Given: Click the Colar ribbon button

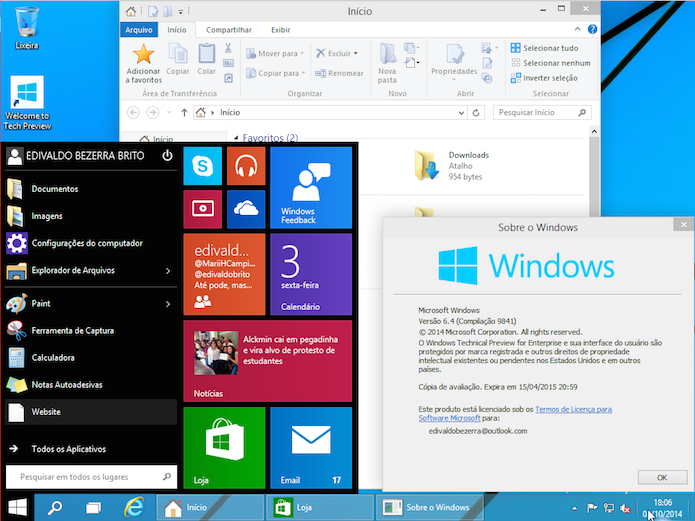Looking at the screenshot, I should click(x=207, y=59).
